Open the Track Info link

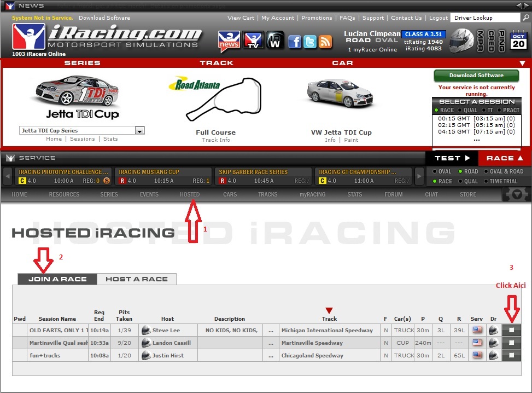pyautogui.click(x=216, y=140)
